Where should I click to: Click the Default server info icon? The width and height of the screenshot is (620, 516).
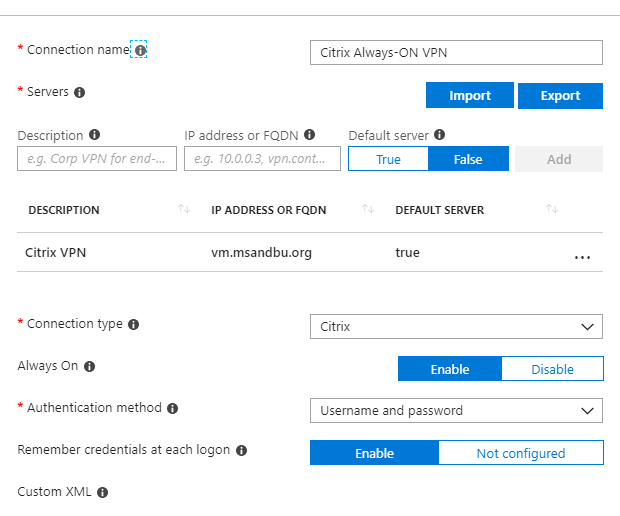pyautogui.click(x=440, y=135)
